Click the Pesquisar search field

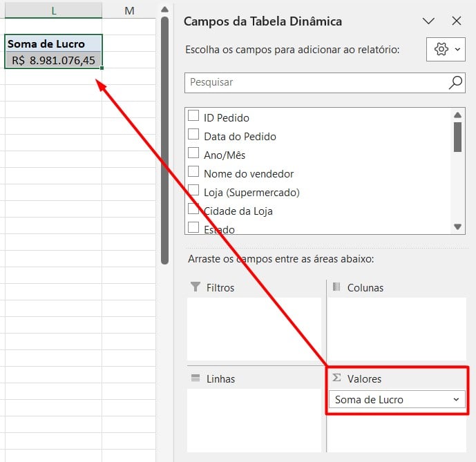[x=314, y=83]
